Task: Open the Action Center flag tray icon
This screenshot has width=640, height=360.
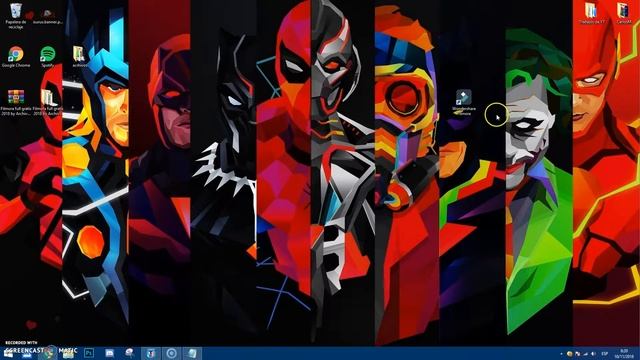Action: click(578, 354)
